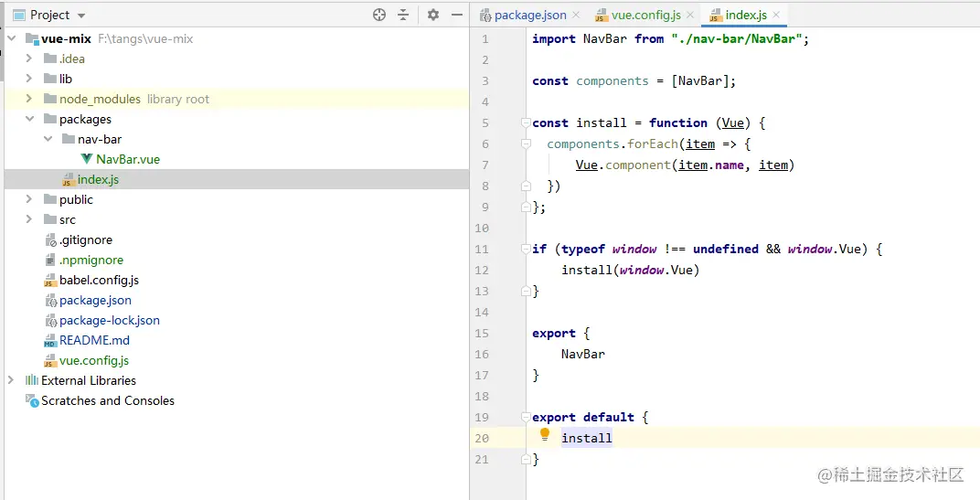
Task: Click the components variable on line 3
Action: coord(612,81)
